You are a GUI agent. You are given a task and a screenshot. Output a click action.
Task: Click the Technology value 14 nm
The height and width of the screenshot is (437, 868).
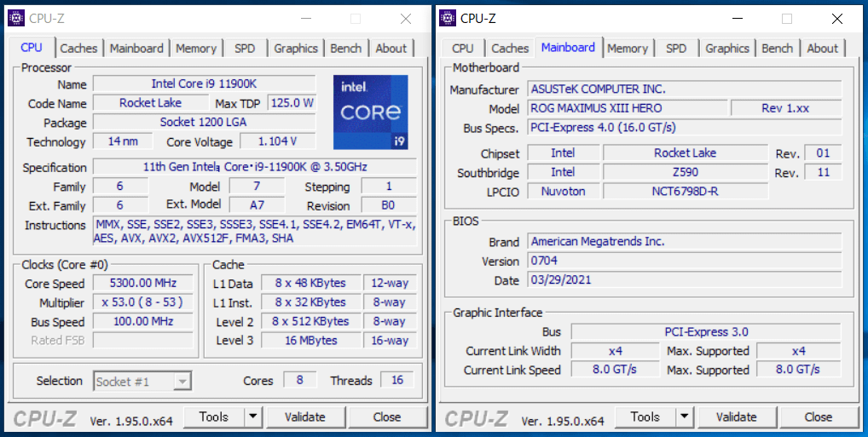(123, 141)
